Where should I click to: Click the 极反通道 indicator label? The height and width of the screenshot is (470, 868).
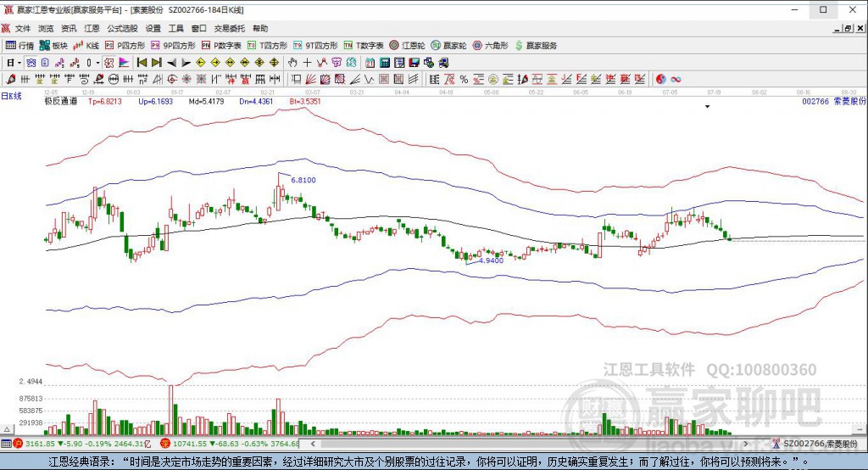click(61, 102)
